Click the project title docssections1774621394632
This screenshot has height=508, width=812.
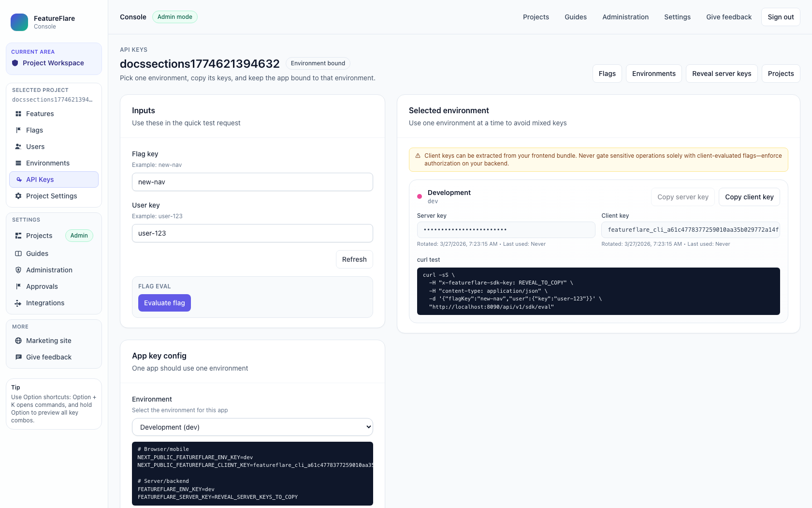200,64
